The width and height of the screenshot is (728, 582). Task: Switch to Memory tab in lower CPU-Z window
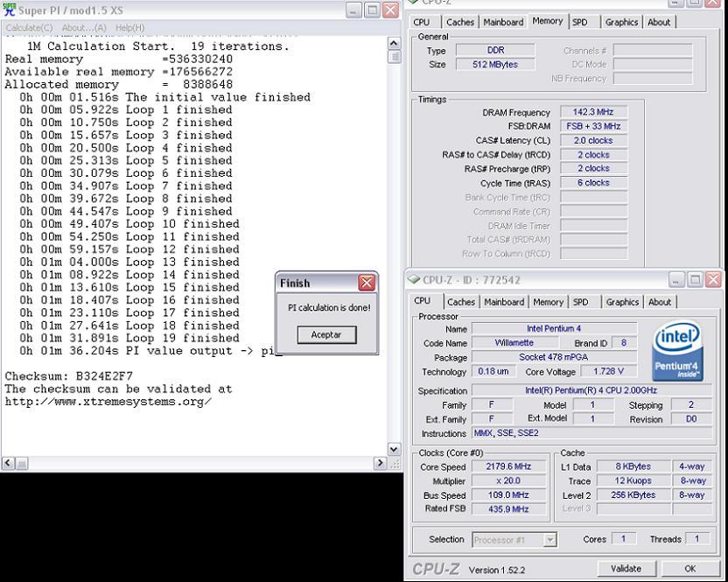point(548,302)
